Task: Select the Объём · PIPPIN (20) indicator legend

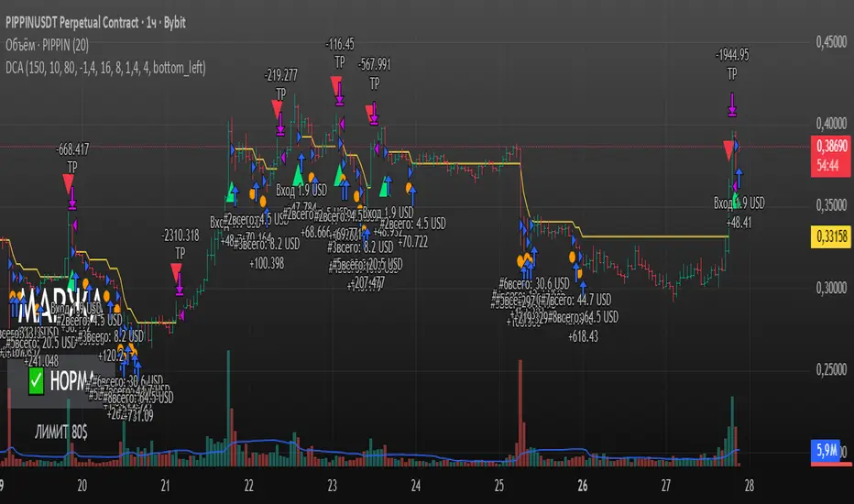Action: tap(47, 45)
